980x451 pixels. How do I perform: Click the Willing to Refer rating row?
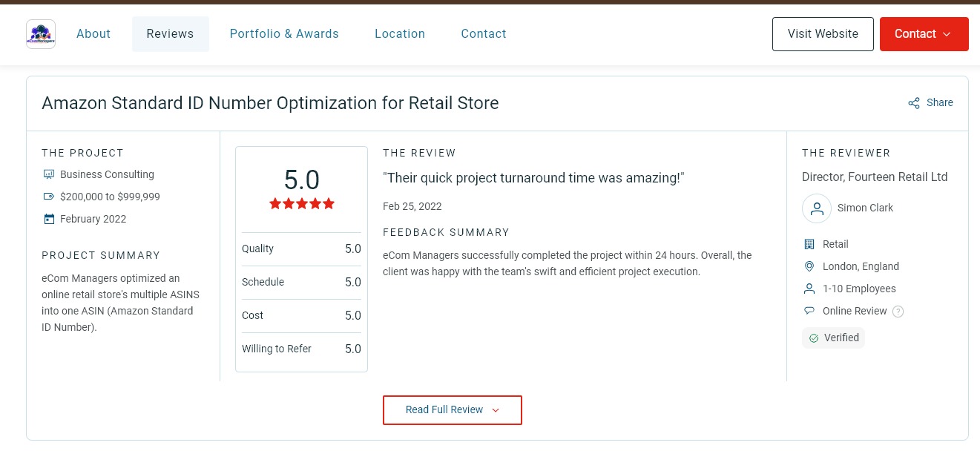click(x=301, y=349)
